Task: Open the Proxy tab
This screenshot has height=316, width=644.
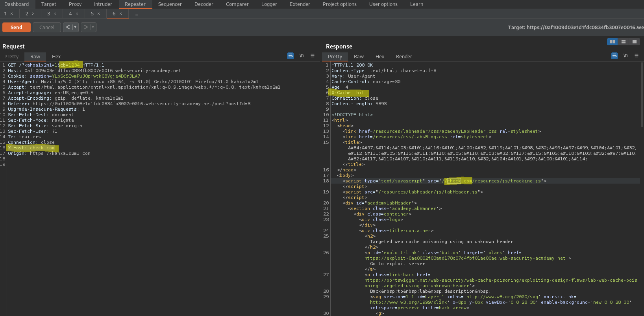Action: (75, 4)
